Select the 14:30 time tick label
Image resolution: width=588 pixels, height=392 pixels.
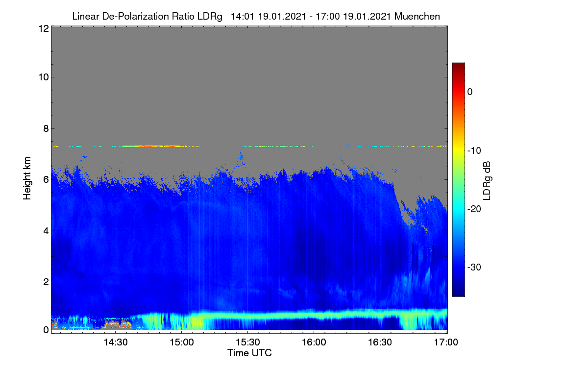(x=116, y=343)
